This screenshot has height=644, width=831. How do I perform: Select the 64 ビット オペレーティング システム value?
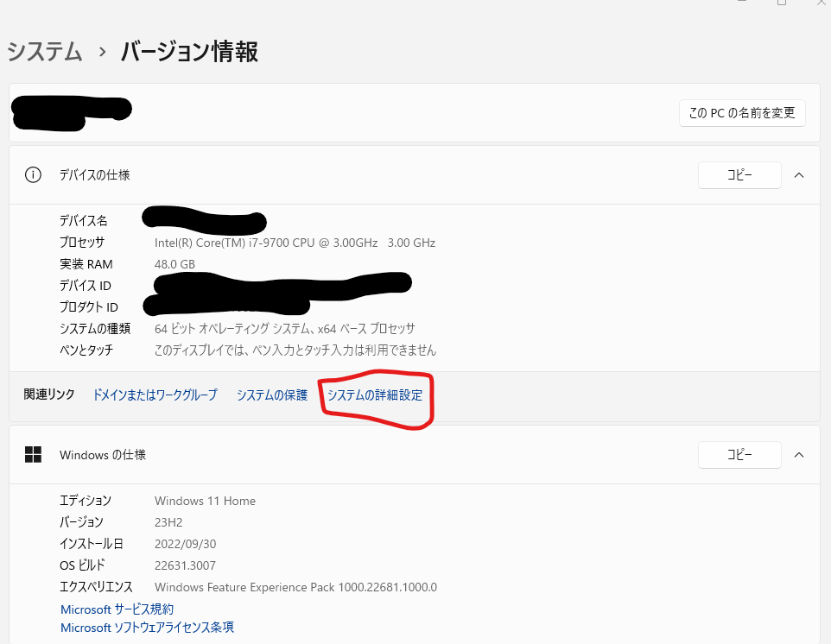click(284, 328)
